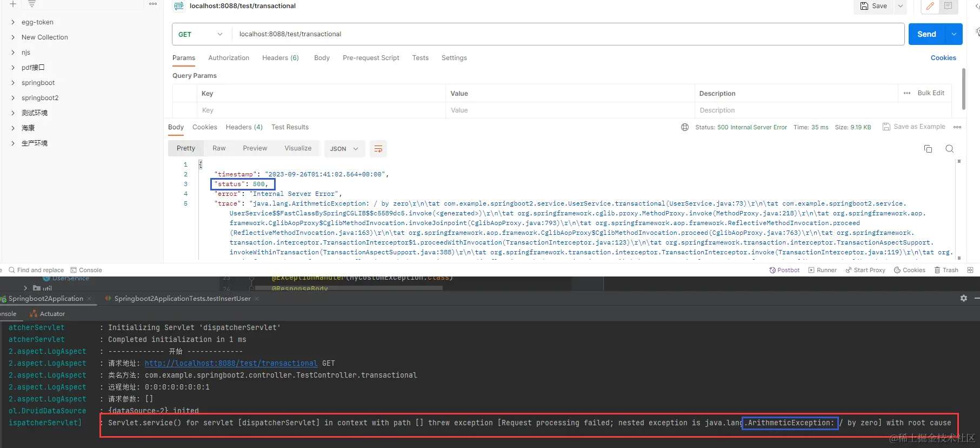The width and height of the screenshot is (980, 448).
Task: Expand the 生产环境 collection
Action: (13, 143)
